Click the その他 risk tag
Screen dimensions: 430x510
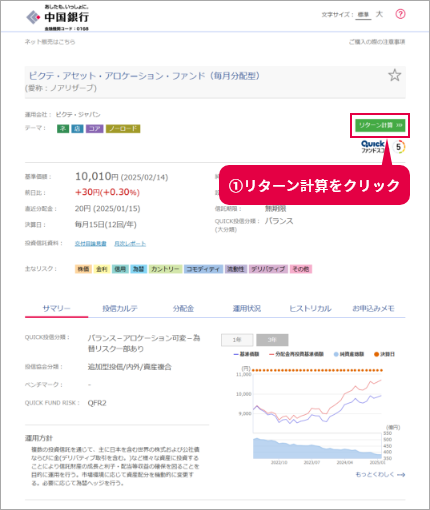pos(301,269)
